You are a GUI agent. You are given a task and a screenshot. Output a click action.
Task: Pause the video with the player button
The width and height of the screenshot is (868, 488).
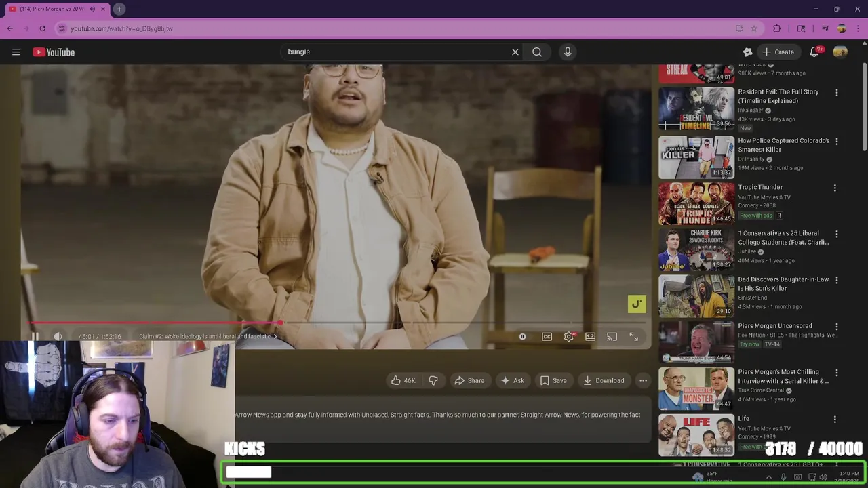35,337
